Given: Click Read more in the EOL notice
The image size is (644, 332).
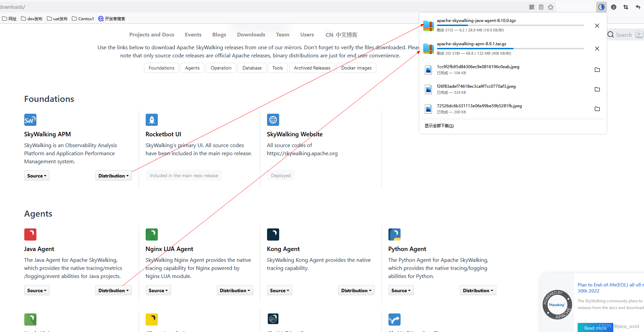Looking at the screenshot, I should [595, 328].
